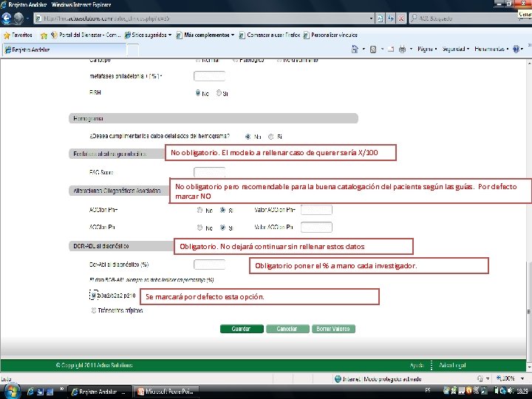The width and height of the screenshot is (532, 399).
Task: Select the b3a2/b2a2 p210 option
Action: (94, 296)
